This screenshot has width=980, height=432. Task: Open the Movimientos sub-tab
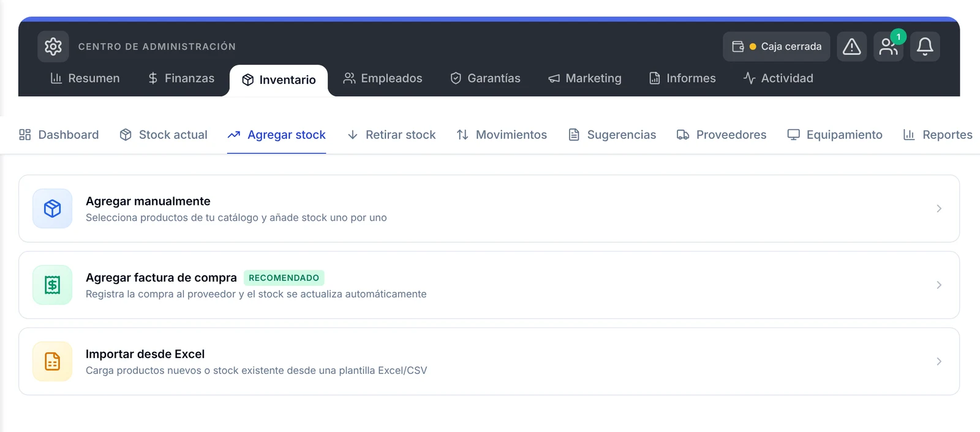[502, 135]
